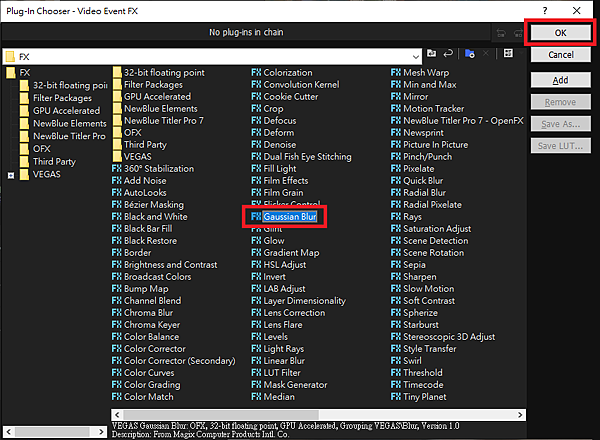This screenshot has height=440, width=600.
Task: Expand the VEGAS folder tree node
Action: coord(11,175)
